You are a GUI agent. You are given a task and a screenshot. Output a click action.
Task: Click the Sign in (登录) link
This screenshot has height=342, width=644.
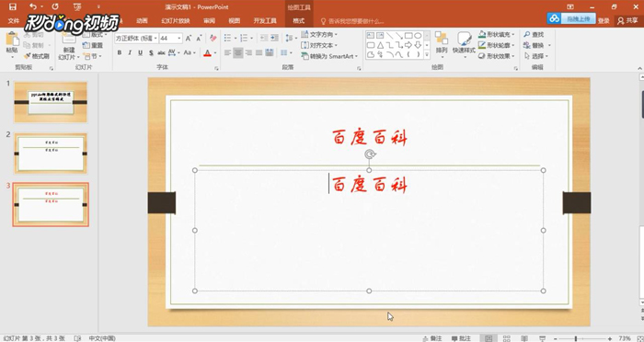click(x=604, y=20)
